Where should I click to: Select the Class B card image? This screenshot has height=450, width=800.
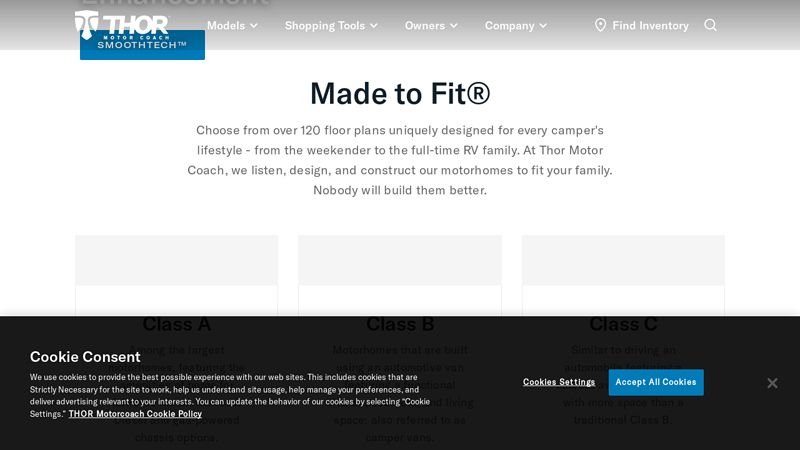coord(400,260)
